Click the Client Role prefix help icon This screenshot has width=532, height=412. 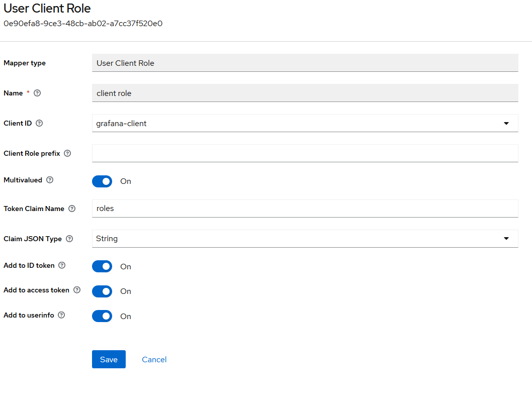68,154
